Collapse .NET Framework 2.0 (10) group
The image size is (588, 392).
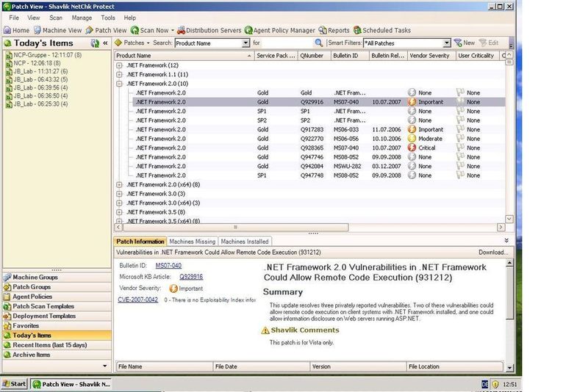click(x=119, y=84)
